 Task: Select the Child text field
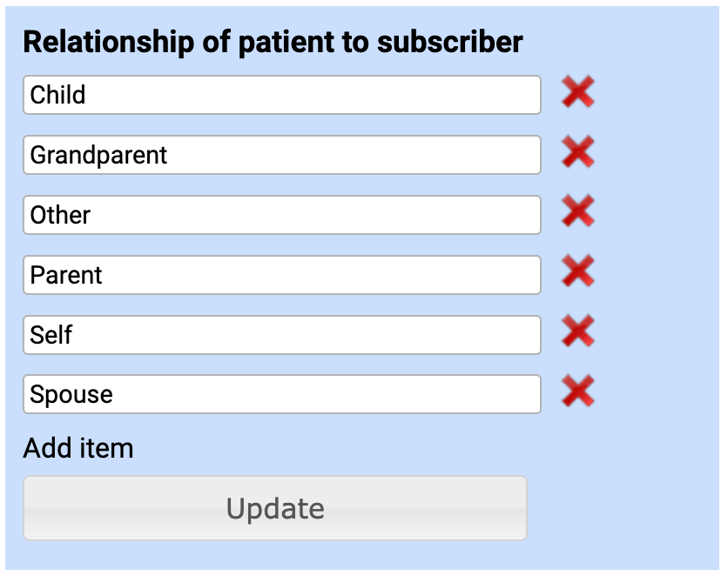point(280,95)
